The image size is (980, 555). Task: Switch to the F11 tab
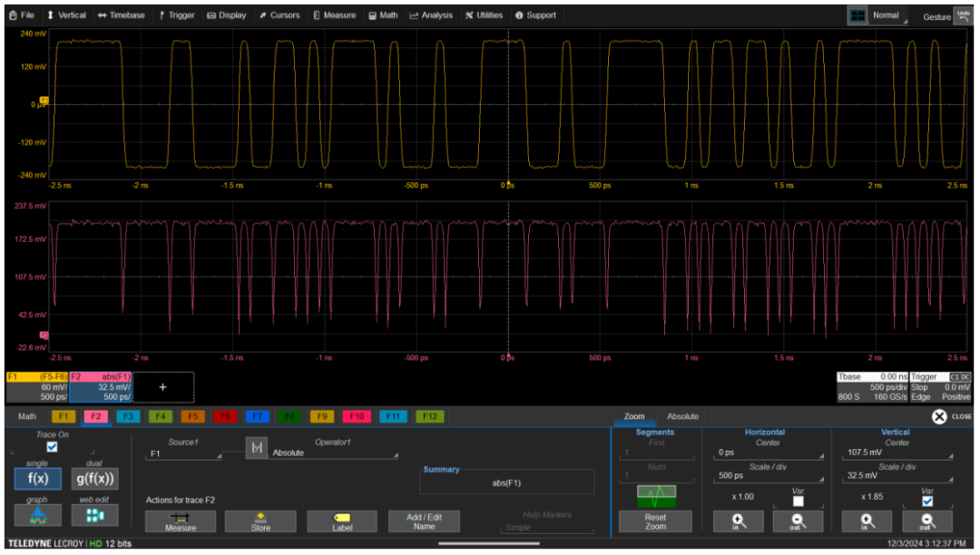[x=393, y=416]
